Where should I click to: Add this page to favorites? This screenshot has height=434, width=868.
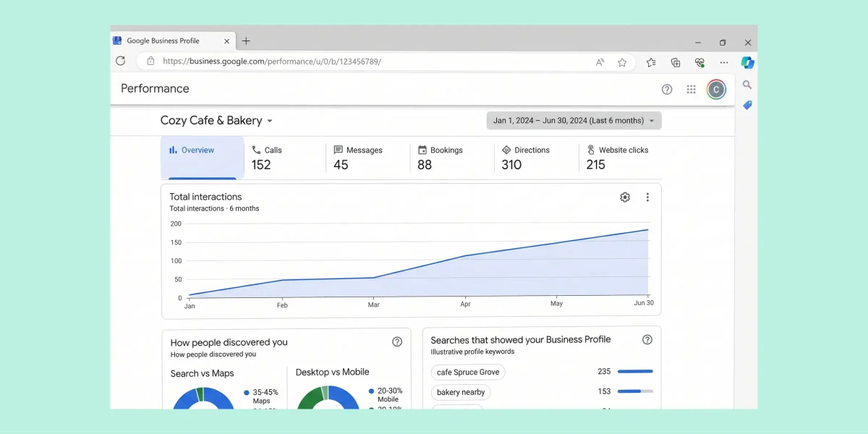tap(622, 62)
